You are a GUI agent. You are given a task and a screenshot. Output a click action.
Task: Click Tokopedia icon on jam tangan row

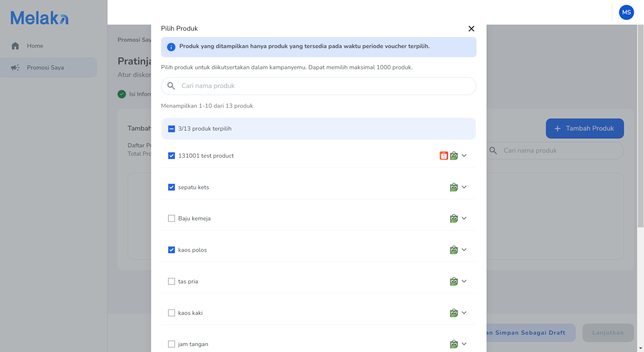coord(454,344)
